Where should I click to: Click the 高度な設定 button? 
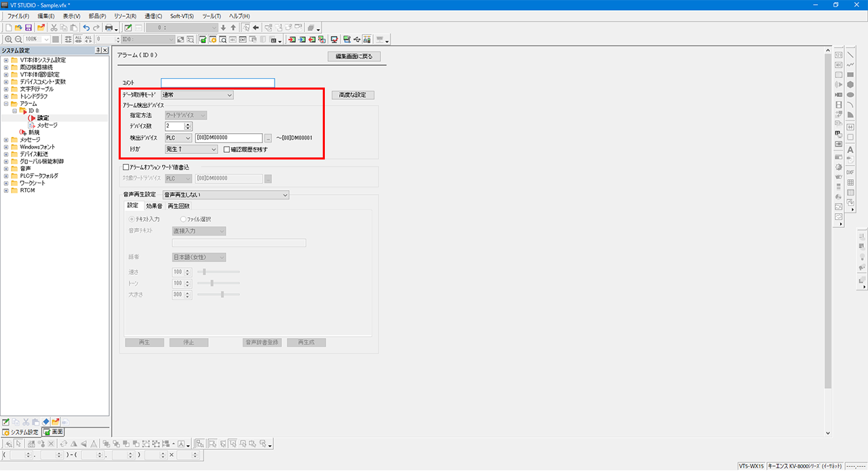pos(353,95)
